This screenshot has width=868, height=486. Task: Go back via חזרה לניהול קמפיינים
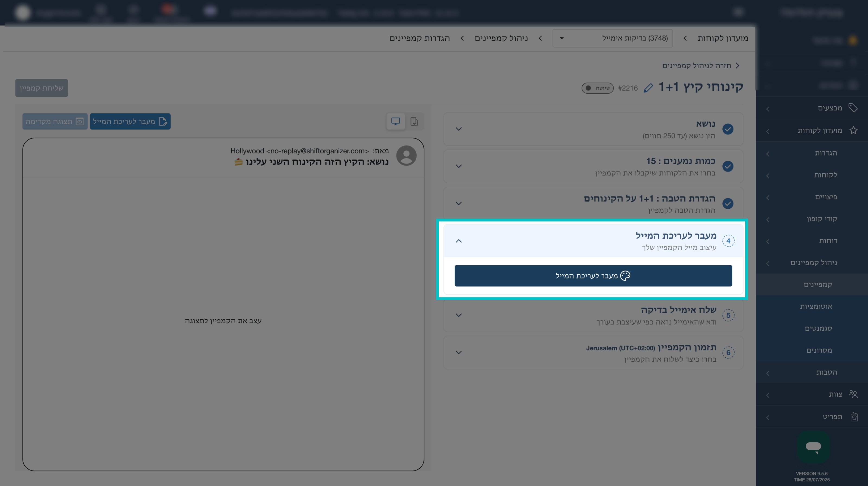tap(701, 65)
